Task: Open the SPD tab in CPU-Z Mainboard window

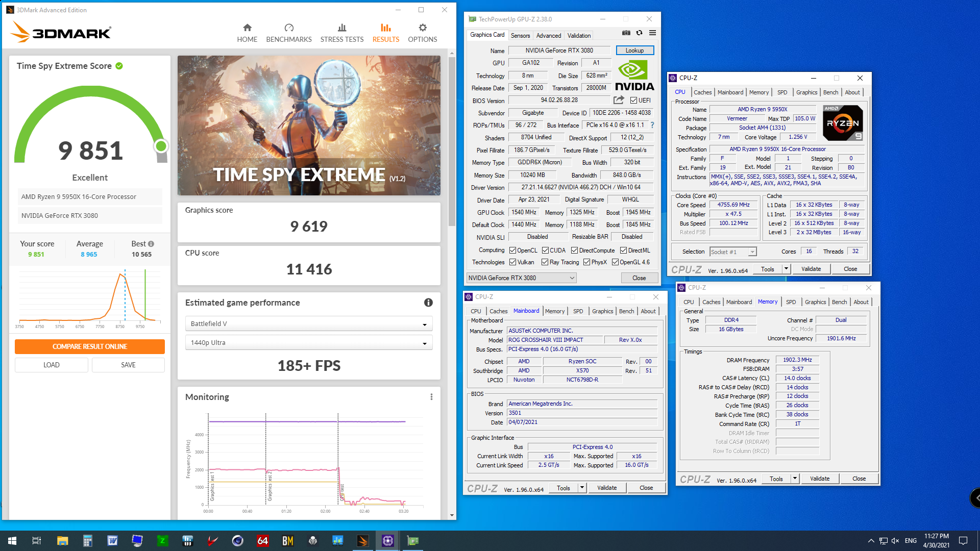Action: coord(578,311)
